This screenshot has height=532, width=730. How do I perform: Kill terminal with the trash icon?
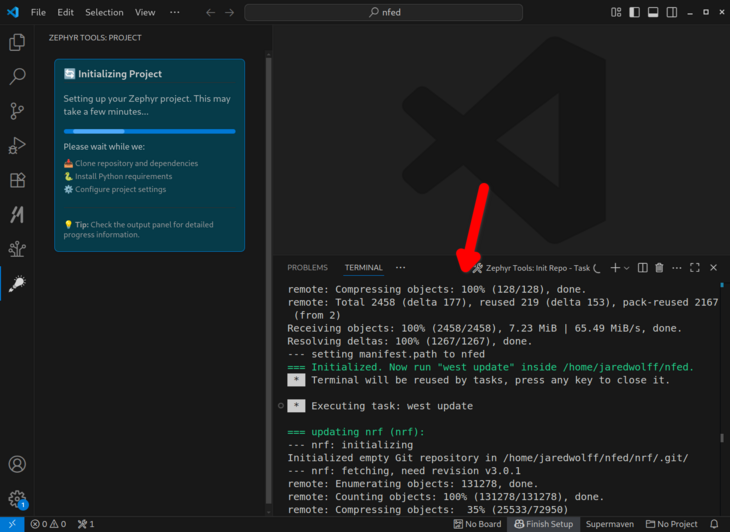click(x=659, y=268)
